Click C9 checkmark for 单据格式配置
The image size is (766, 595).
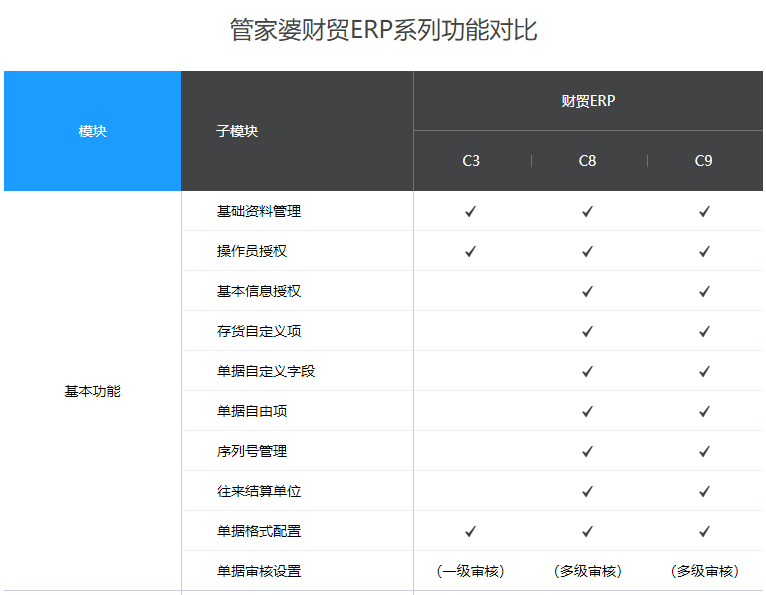704,531
